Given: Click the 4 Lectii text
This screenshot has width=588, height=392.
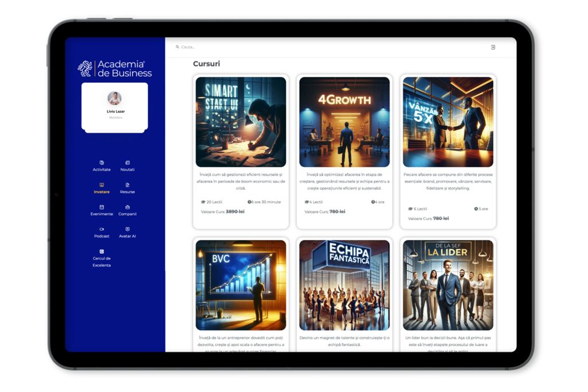Looking at the screenshot, I should click(x=316, y=202).
